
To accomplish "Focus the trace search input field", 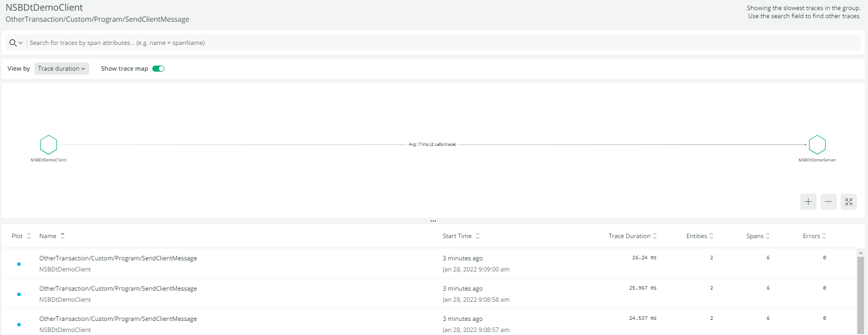I will (x=444, y=43).
